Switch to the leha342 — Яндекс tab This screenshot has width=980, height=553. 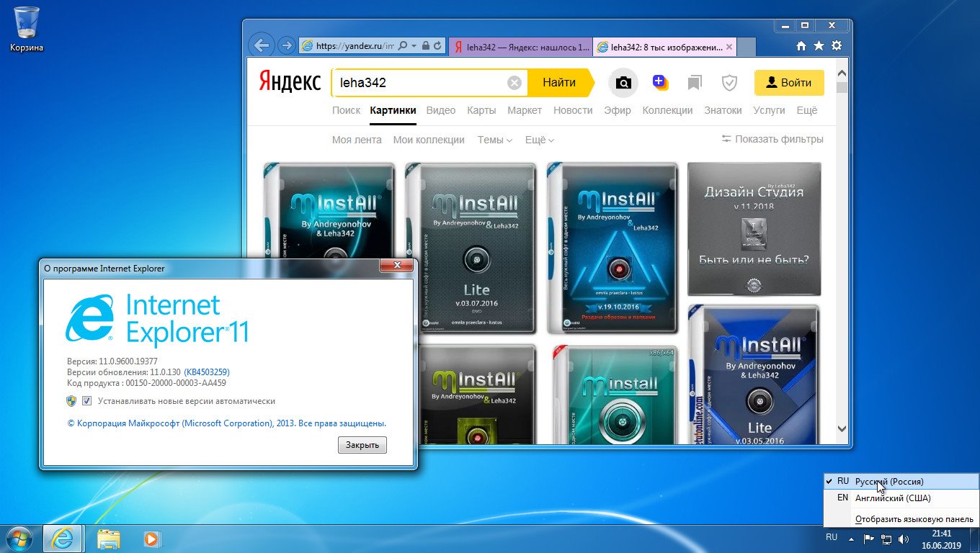click(520, 48)
